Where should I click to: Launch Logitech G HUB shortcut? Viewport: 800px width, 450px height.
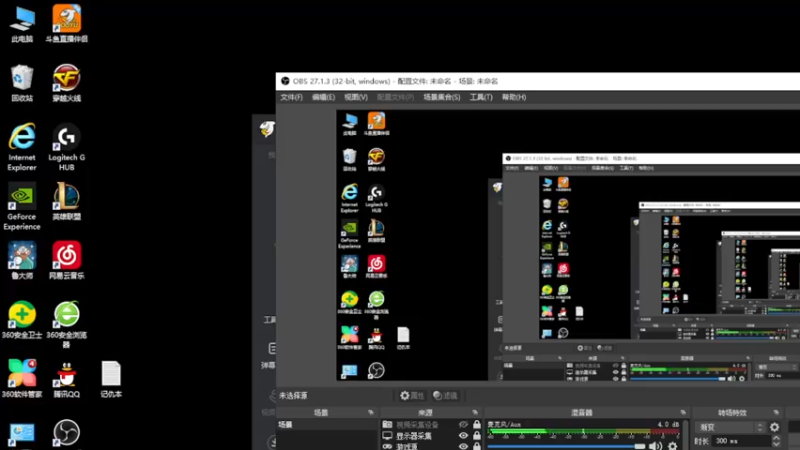(x=66, y=147)
